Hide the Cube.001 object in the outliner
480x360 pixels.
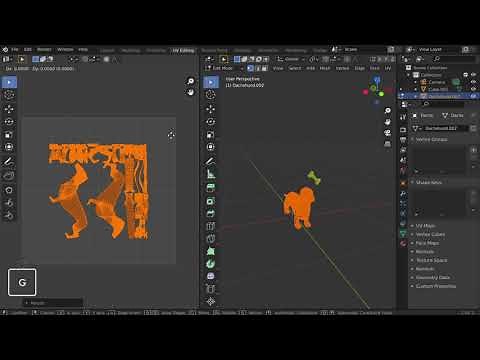tap(473, 89)
